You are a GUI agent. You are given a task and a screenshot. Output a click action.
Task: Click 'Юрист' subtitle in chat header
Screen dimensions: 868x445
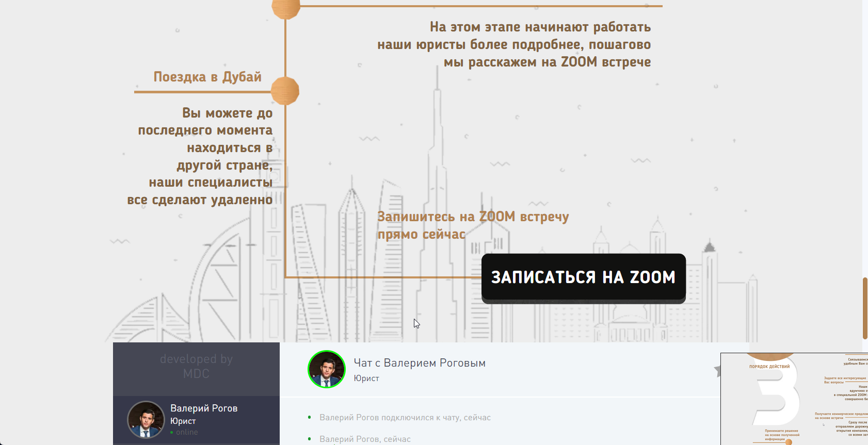[366, 378]
